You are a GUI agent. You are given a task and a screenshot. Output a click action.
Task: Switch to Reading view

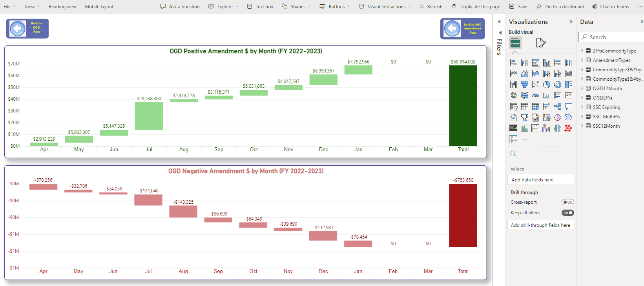click(62, 6)
